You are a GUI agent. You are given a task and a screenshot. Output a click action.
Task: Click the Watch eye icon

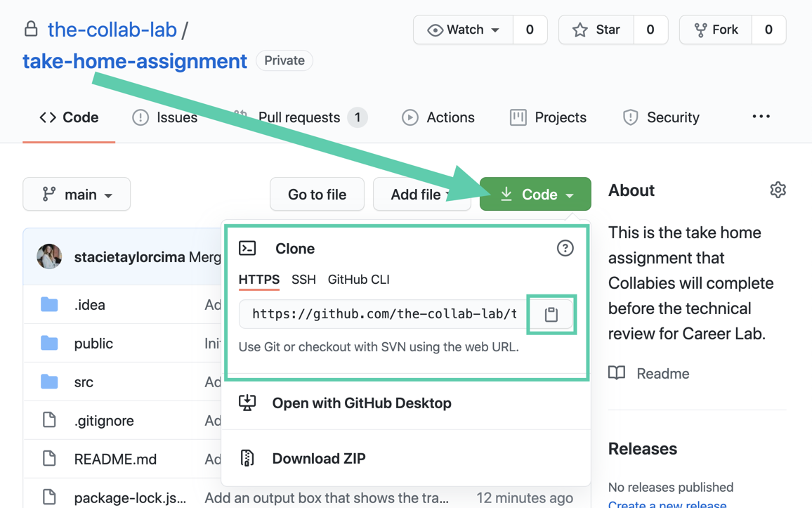[x=438, y=30]
